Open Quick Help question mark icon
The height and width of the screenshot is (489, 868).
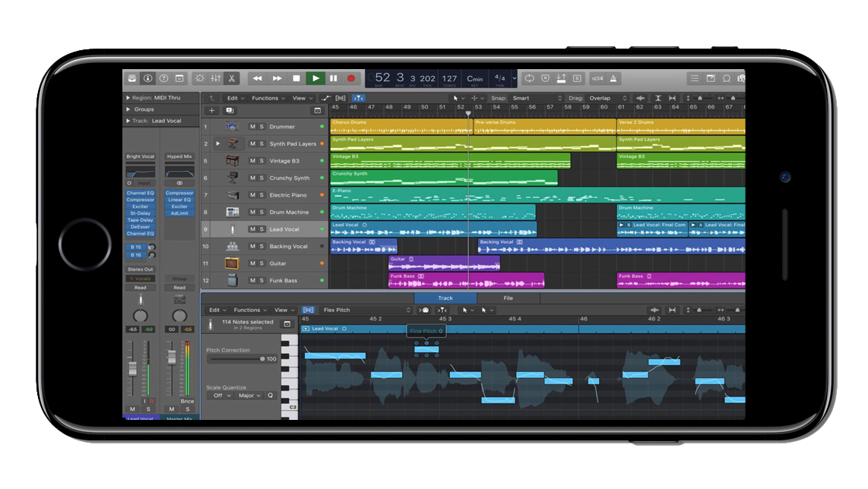point(164,78)
